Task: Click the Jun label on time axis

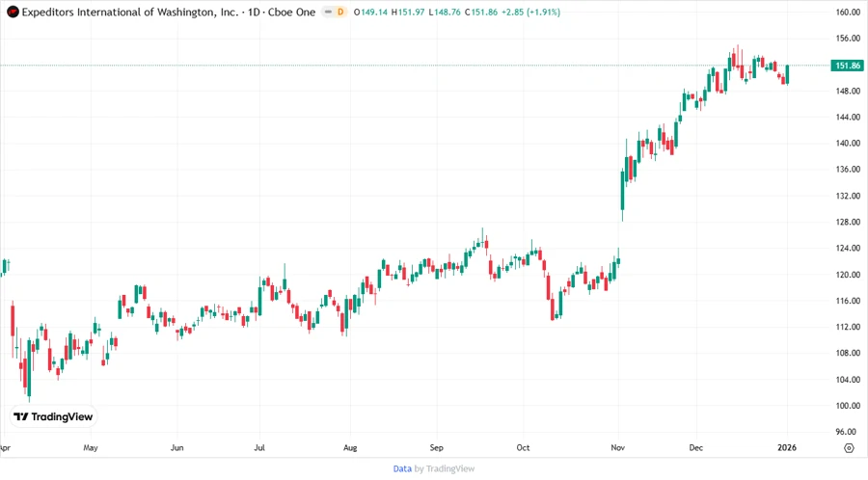Action: click(176, 447)
